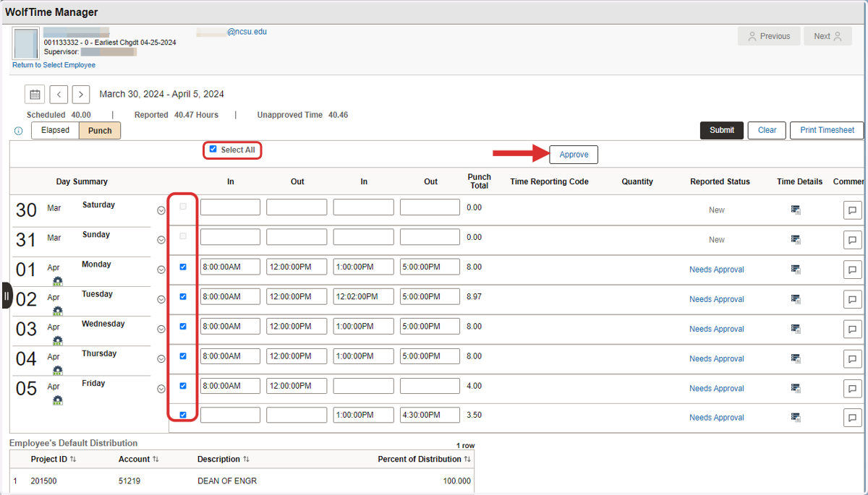Open Time Details icon for Monday row
Viewport: 868px width, 495px height.
tap(796, 270)
